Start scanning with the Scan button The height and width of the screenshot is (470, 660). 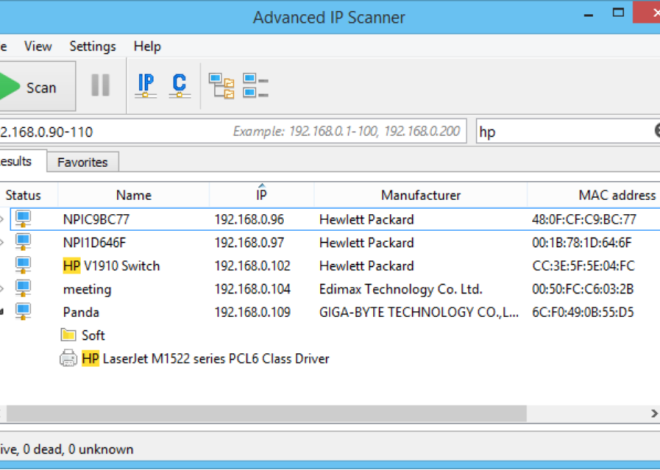36,87
